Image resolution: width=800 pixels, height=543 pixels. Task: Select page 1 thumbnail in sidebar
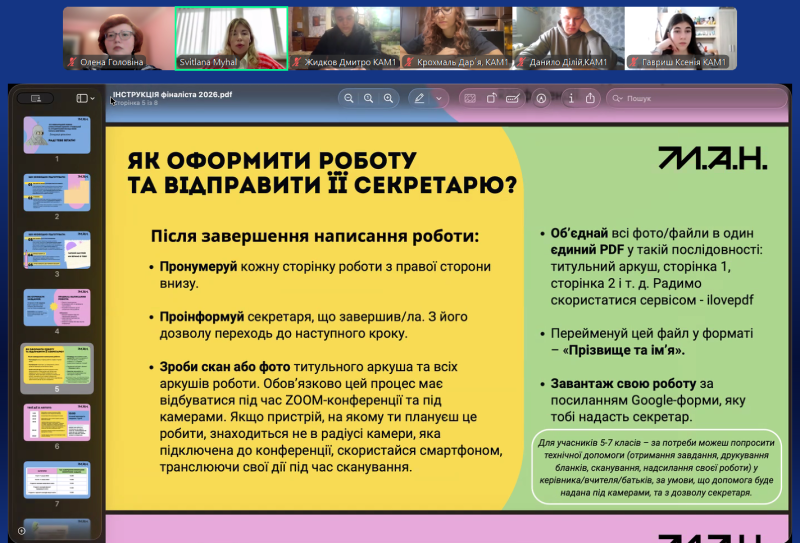coord(56,135)
